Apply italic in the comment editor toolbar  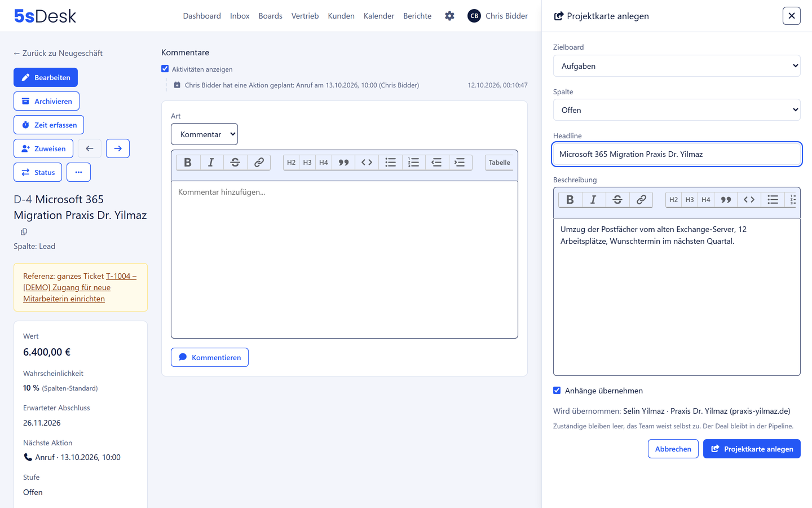pos(211,163)
